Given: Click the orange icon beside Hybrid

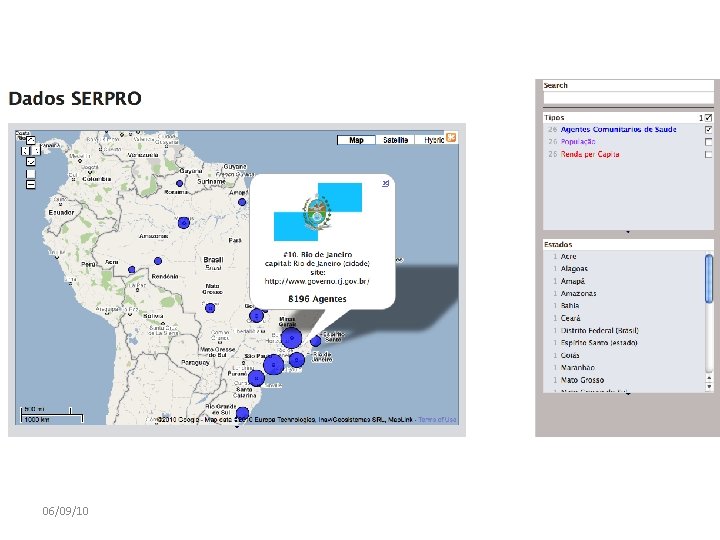Looking at the screenshot, I should point(452,137).
